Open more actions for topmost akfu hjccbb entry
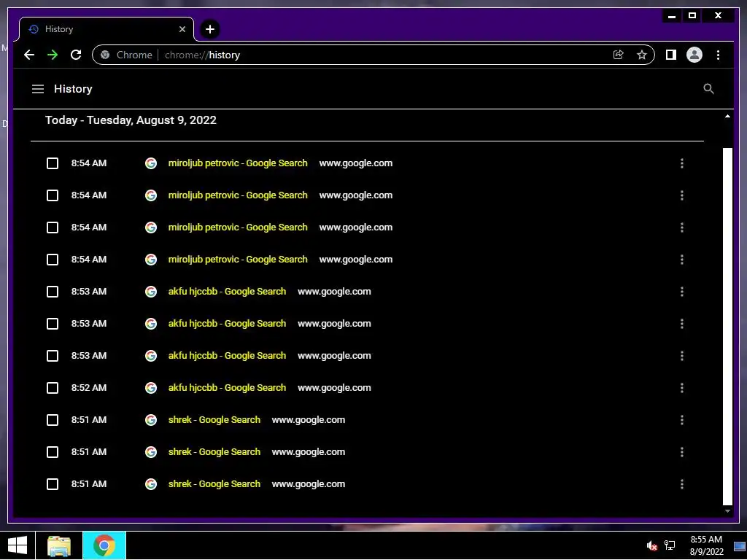Screen dimensions: 747x560 tap(682, 292)
